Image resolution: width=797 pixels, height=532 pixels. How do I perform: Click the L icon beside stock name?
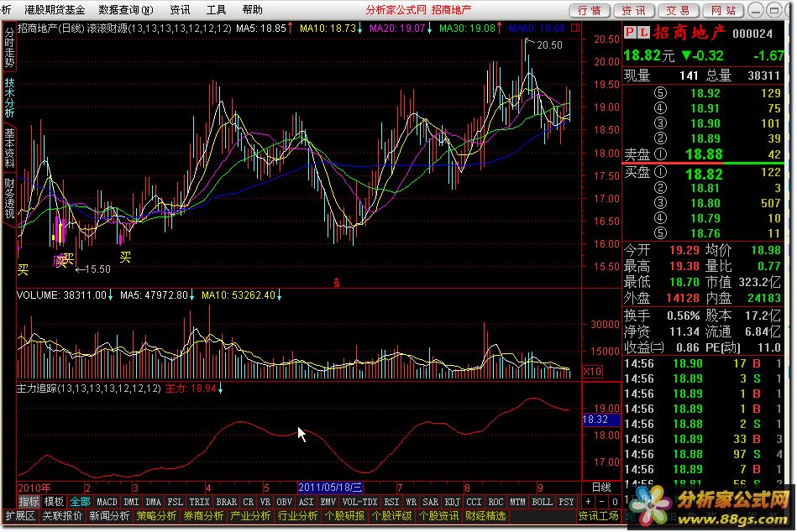643,33
